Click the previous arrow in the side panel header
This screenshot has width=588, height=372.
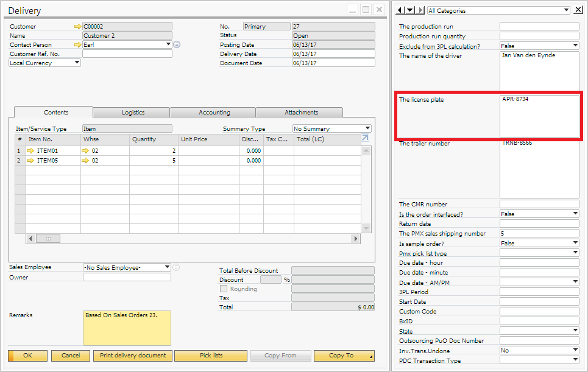399,10
